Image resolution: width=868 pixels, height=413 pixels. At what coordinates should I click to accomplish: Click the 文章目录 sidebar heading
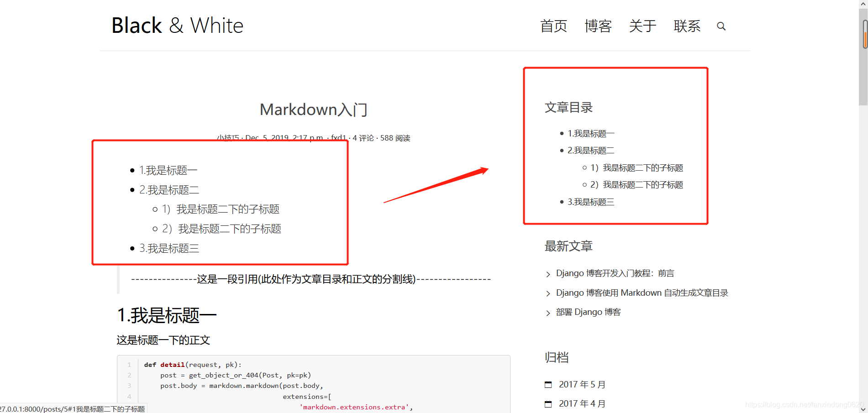tap(568, 108)
